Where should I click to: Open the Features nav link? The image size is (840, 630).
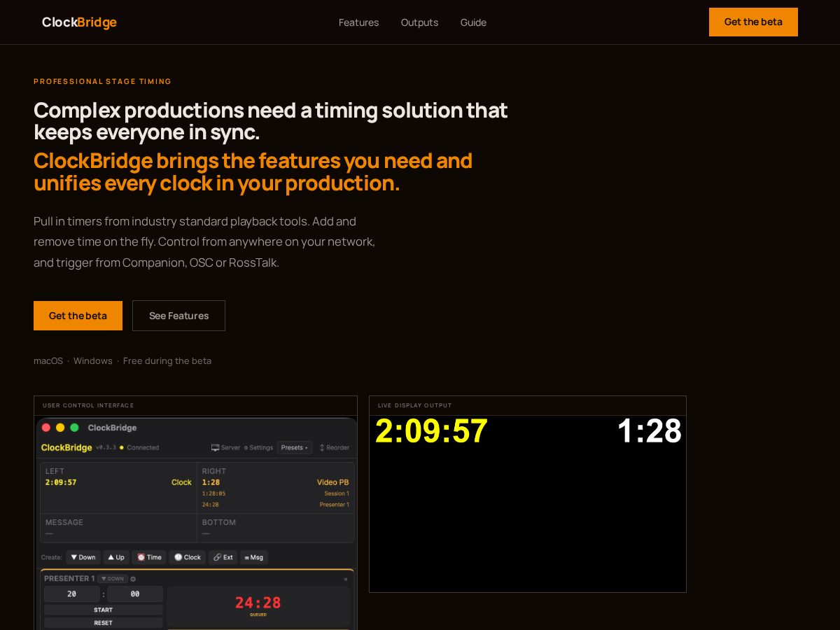point(358,22)
